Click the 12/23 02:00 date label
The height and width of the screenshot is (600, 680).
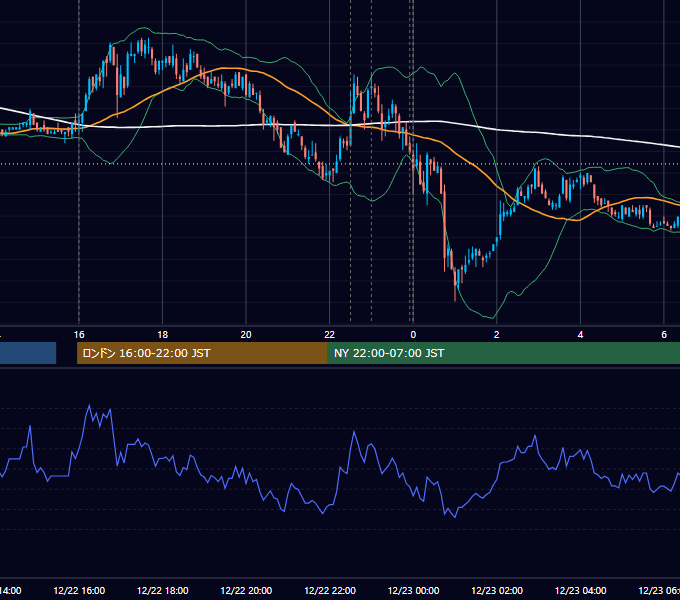pyautogui.click(x=497, y=590)
